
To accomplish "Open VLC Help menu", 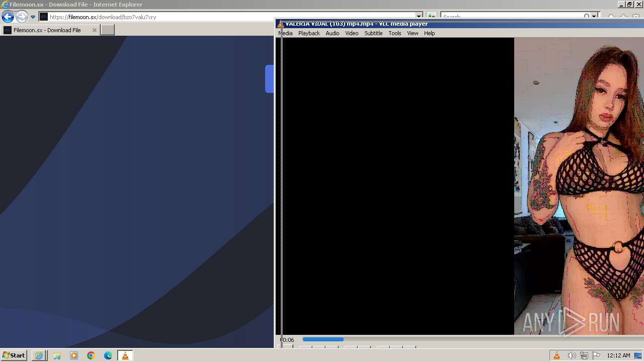I will pyautogui.click(x=429, y=33).
